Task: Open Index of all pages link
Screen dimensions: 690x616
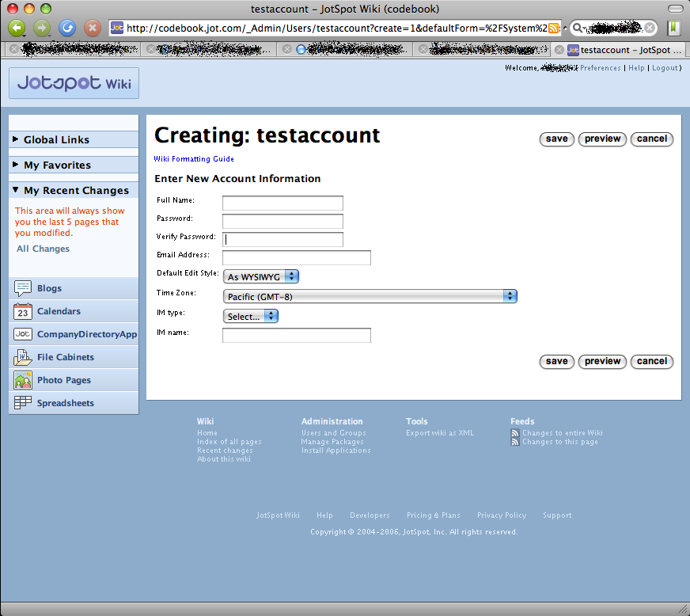Action: tap(229, 442)
